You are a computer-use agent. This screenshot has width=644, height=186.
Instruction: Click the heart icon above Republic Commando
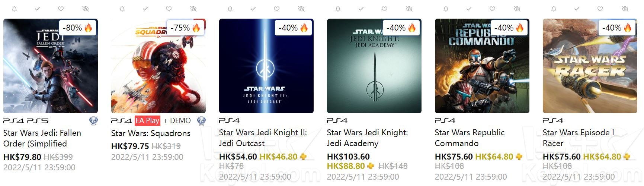coord(492,9)
